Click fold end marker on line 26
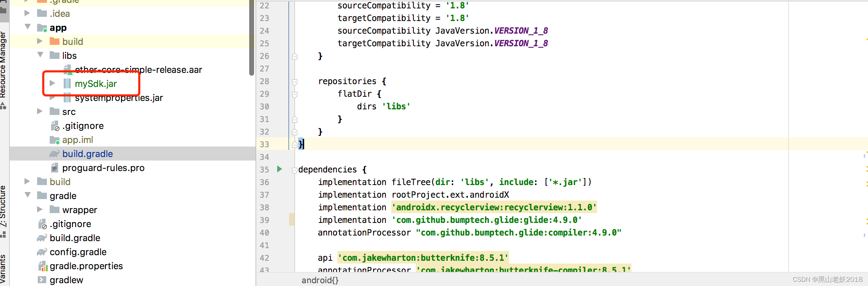This screenshot has width=868, height=286. (295, 56)
